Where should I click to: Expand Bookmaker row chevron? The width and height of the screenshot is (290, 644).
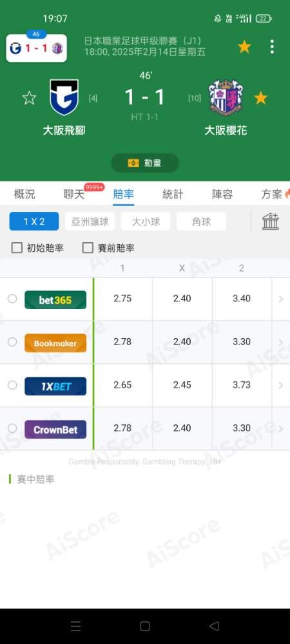click(x=281, y=342)
